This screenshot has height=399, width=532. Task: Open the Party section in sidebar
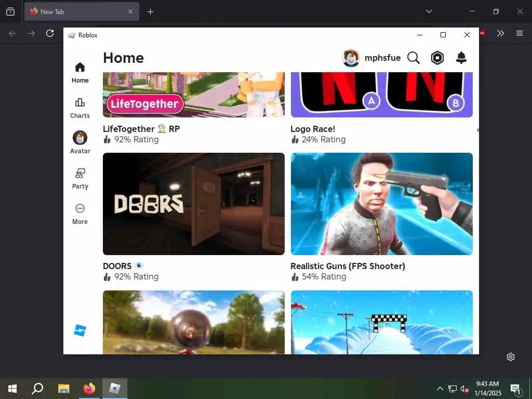[x=79, y=179]
